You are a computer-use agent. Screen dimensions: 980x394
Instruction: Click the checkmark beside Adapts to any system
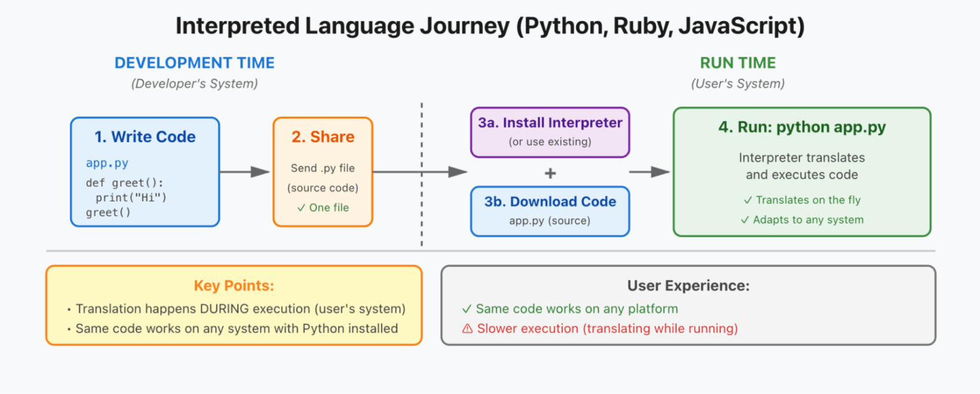coord(745,220)
